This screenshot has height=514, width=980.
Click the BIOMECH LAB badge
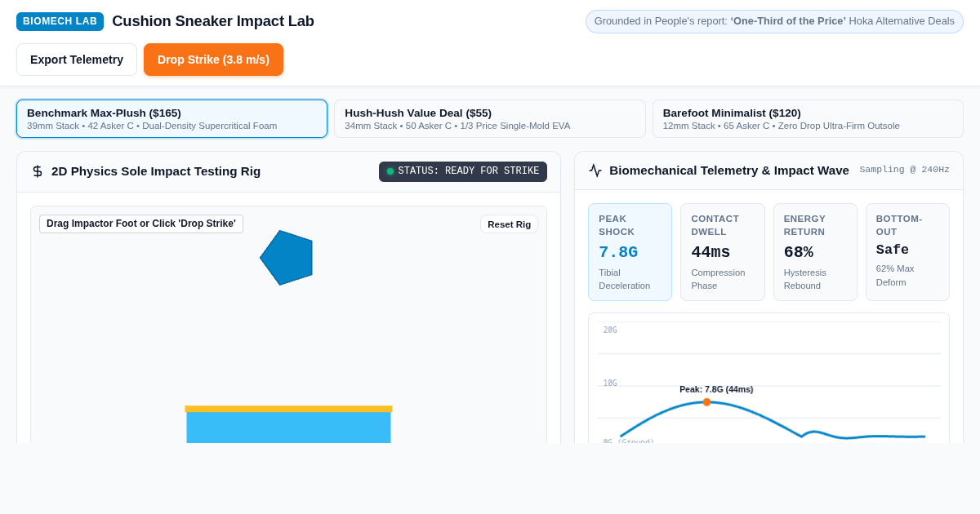click(x=60, y=21)
